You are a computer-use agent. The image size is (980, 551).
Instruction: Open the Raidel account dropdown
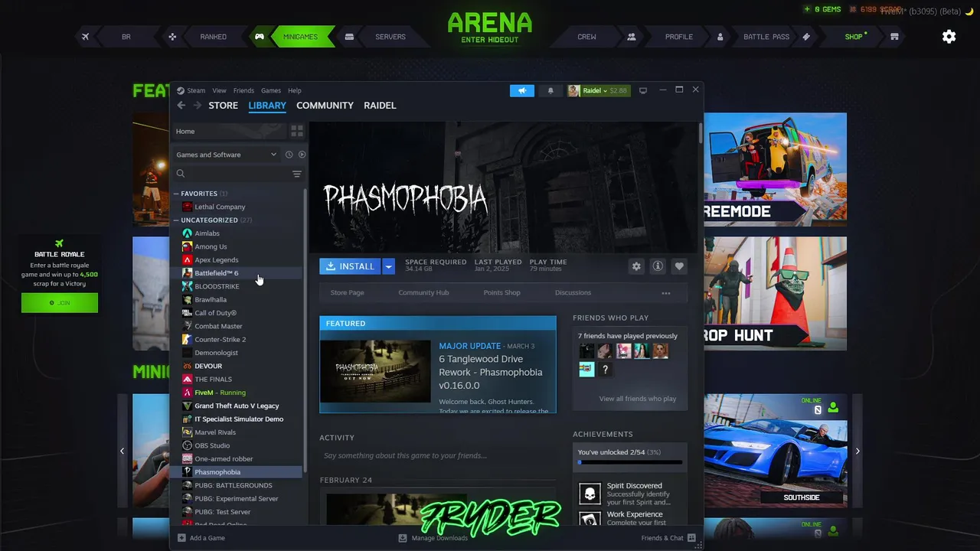click(598, 90)
